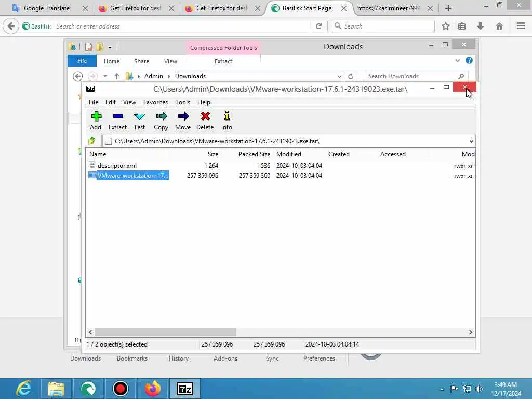Select the descriptor.xml file row

click(280, 166)
